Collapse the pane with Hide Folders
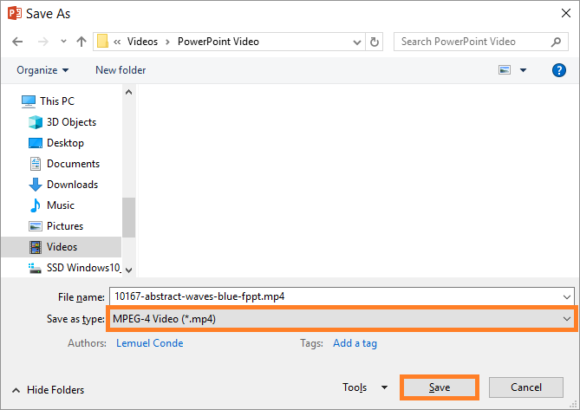Image resolution: width=580 pixels, height=410 pixels. click(48, 390)
